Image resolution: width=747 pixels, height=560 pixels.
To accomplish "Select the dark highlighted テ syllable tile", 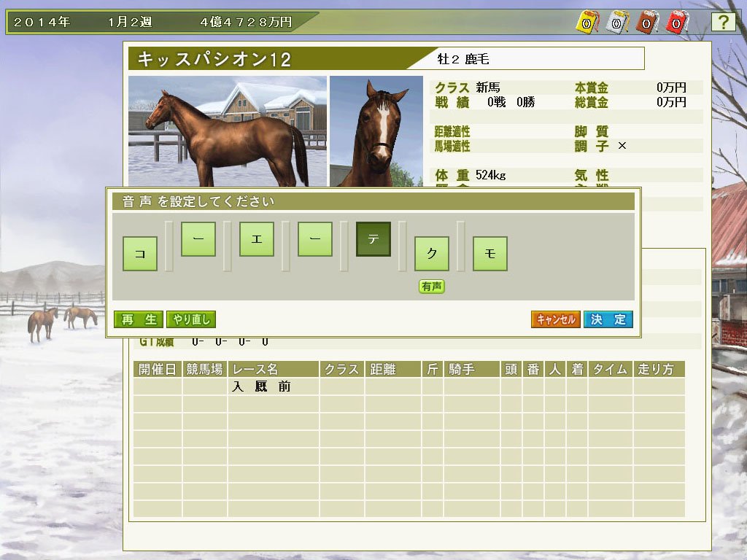I will pyautogui.click(x=373, y=239).
